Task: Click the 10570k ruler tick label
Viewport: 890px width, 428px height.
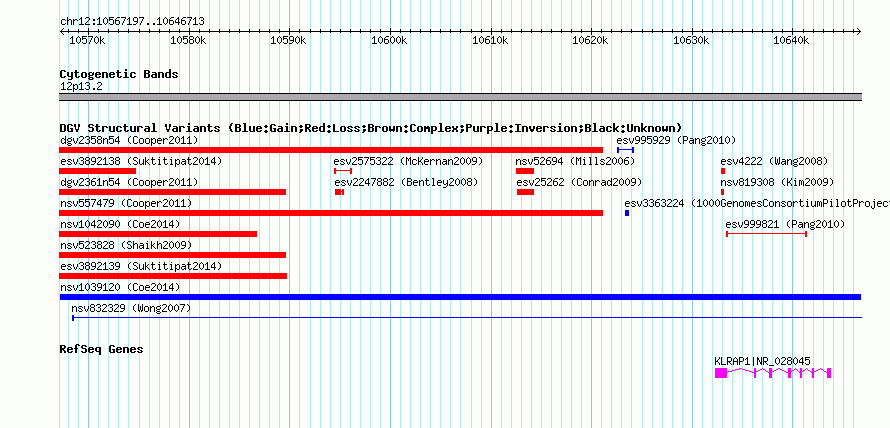Action: pyautogui.click(x=87, y=40)
